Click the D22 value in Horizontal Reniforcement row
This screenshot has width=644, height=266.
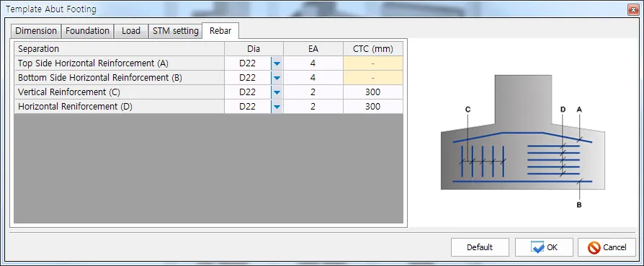(248, 107)
